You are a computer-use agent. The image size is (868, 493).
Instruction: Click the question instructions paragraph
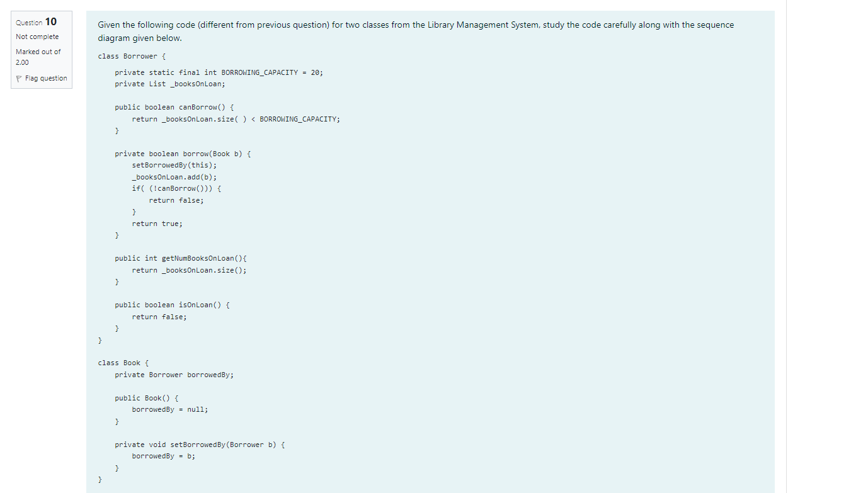415,31
